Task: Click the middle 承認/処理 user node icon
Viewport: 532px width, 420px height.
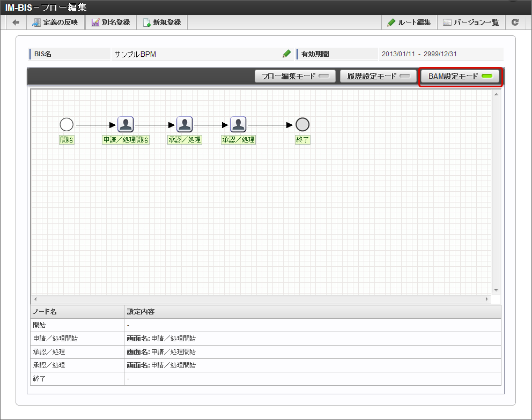Action: [184, 125]
